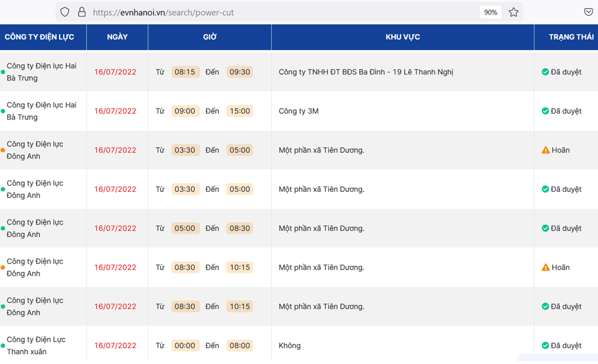Click green check icon for 19 Lê Thanh Nghị row
598x364 pixels.
[545, 72]
